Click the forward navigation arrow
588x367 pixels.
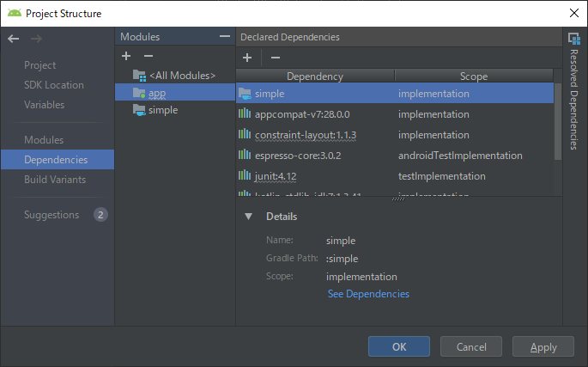36,38
